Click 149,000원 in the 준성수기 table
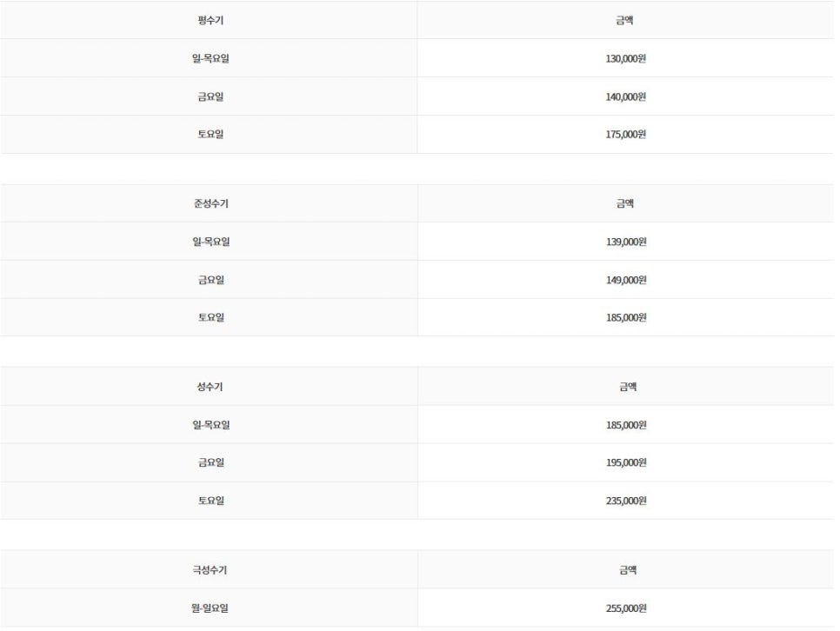This screenshot has width=840, height=631. (x=626, y=280)
